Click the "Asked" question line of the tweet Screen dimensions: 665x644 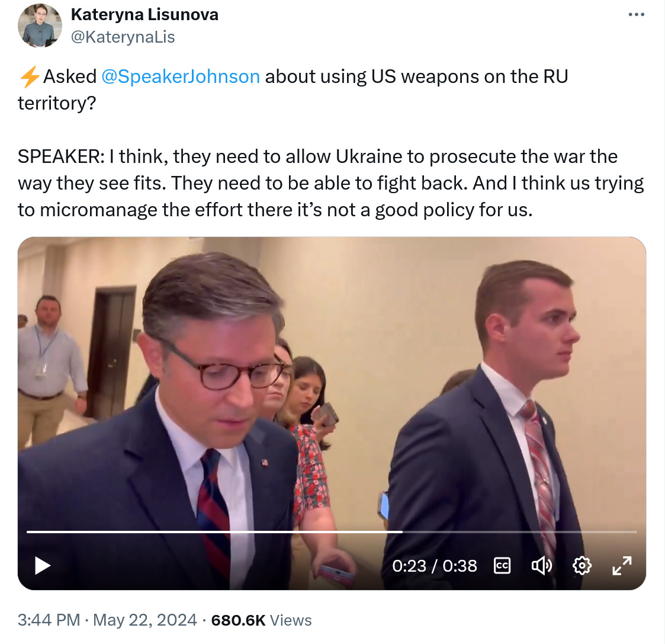(x=293, y=89)
